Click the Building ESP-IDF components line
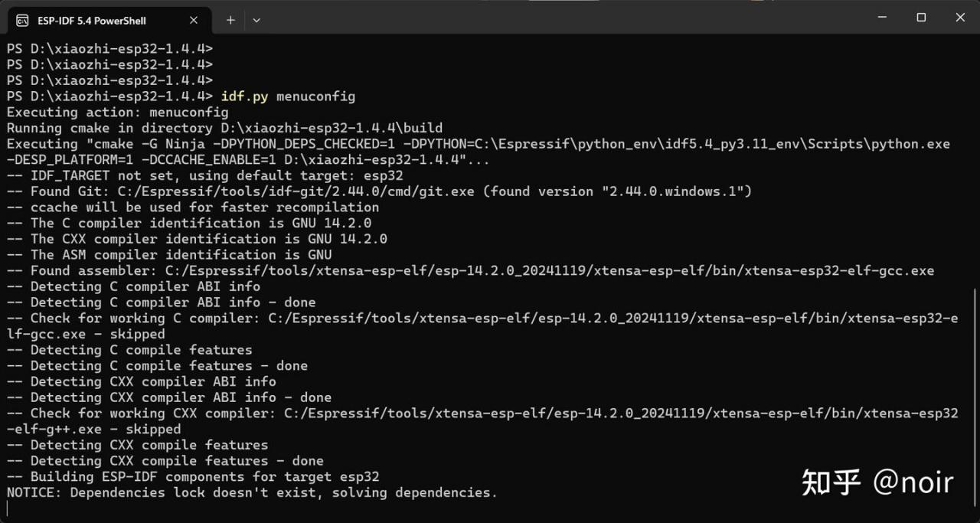Image resolution: width=980 pixels, height=523 pixels. (193, 476)
